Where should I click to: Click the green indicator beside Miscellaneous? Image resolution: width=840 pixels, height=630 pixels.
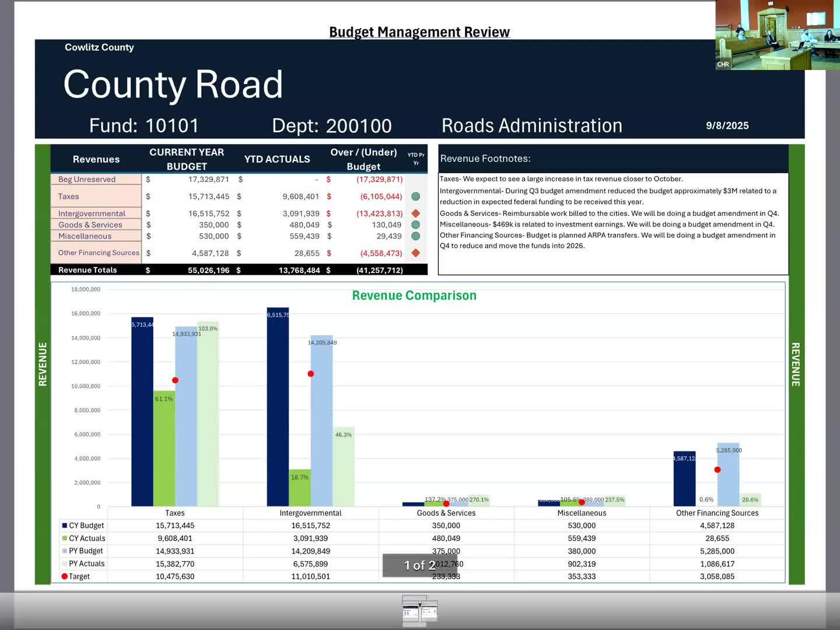tap(415, 236)
